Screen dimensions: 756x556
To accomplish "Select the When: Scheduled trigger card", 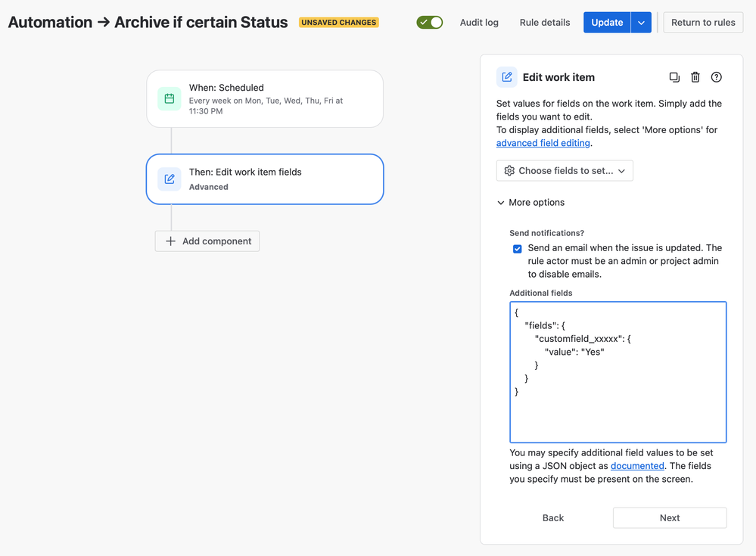I will coord(265,99).
